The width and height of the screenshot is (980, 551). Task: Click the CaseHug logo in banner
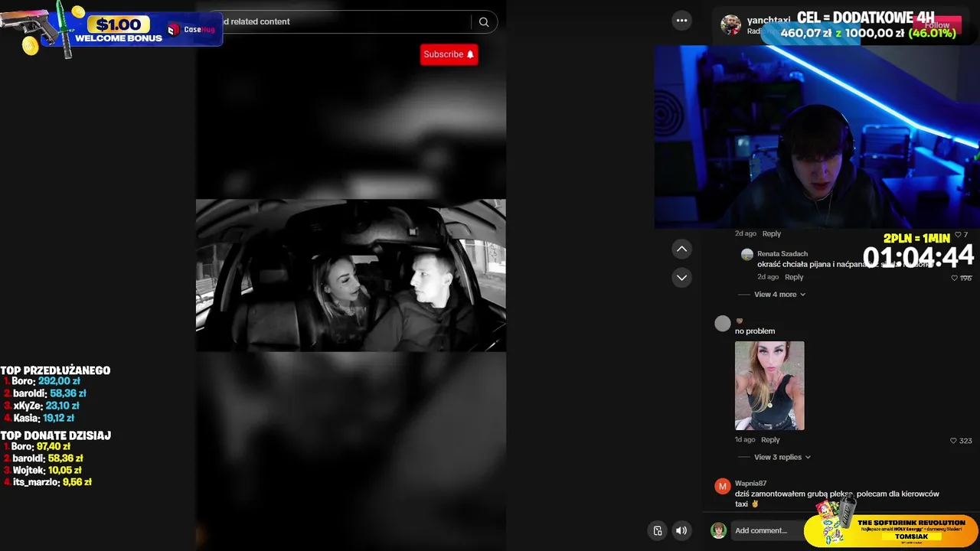[192, 30]
